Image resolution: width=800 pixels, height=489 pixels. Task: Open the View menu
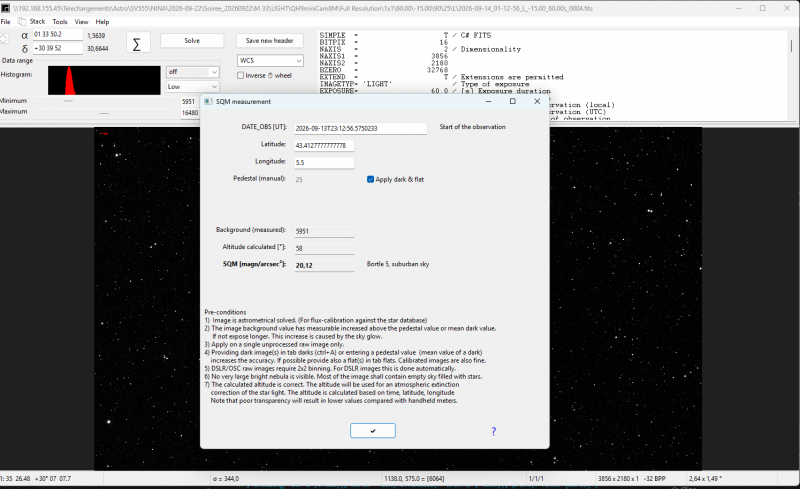[x=82, y=21]
